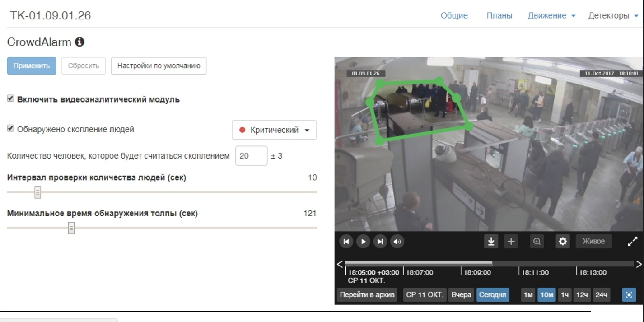Screen dimensions: 644x322
Task: Move timeline forward with right arrow
Action: click(639, 264)
